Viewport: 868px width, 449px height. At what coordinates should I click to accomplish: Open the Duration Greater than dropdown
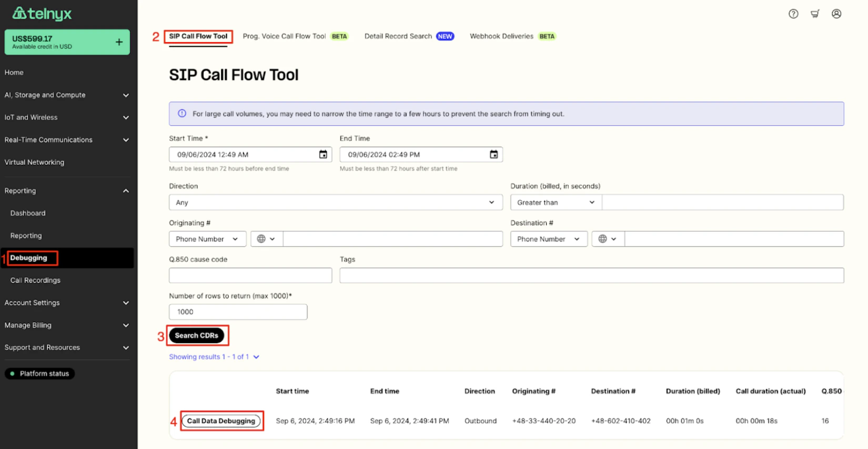pyautogui.click(x=556, y=202)
